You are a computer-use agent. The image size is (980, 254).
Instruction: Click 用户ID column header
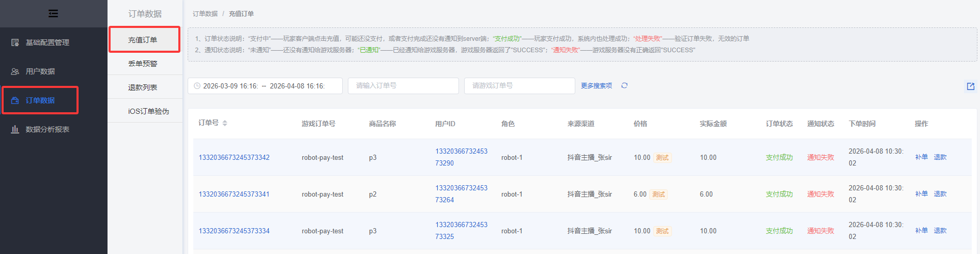(445, 124)
